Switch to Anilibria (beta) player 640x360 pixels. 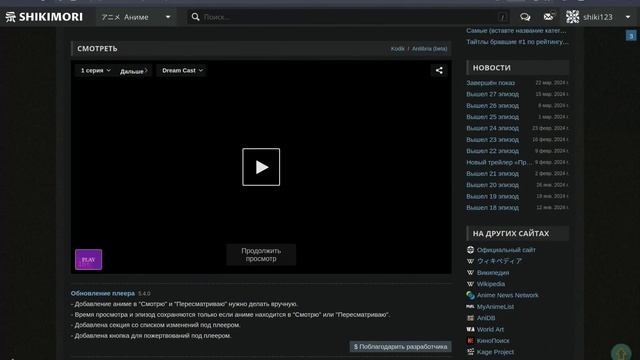click(x=429, y=49)
